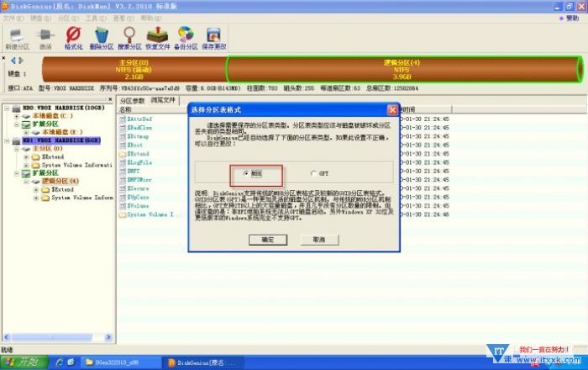
Task: Collapse the HD1 VBOX HARDDISK(6GB) tree node
Action: click(x=7, y=140)
